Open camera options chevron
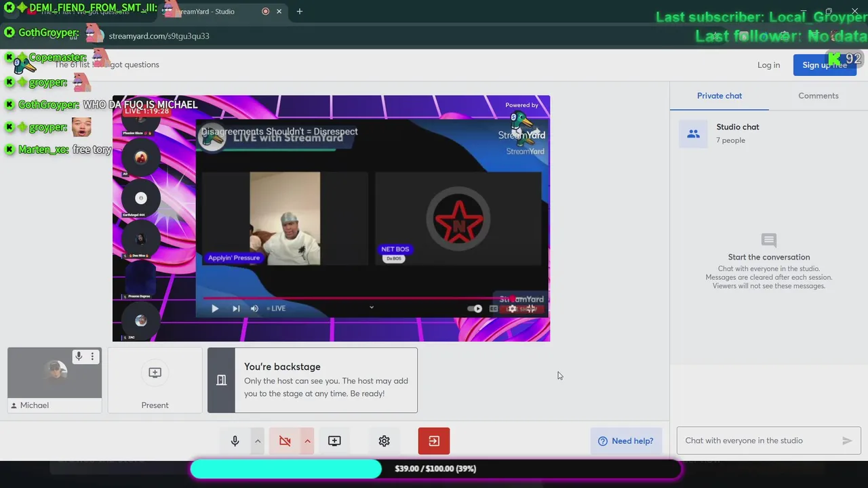 [307, 441]
